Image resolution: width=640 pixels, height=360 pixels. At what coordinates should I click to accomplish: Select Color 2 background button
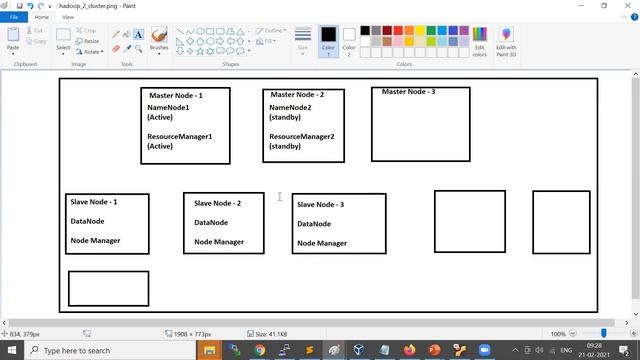pos(349,42)
